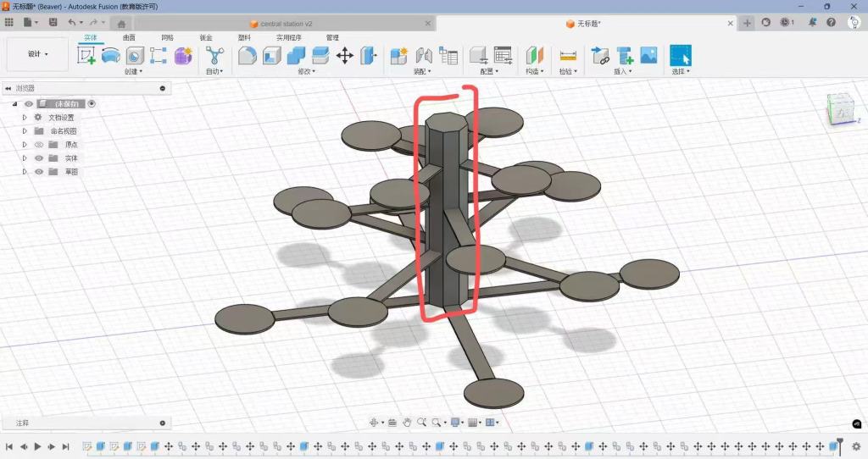The width and height of the screenshot is (868, 459).
Task: Switch to the 曲面 tab
Action: point(129,38)
